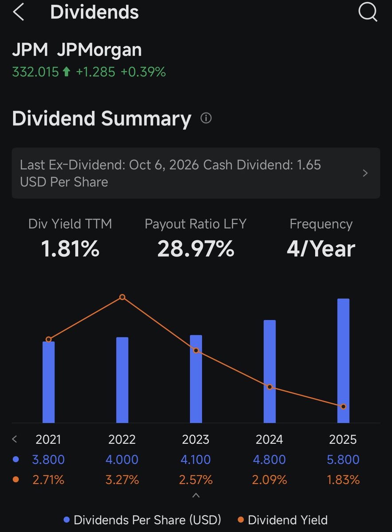The height and width of the screenshot is (532, 392).
Task: Tap the 2024 year label
Action: coord(269,439)
